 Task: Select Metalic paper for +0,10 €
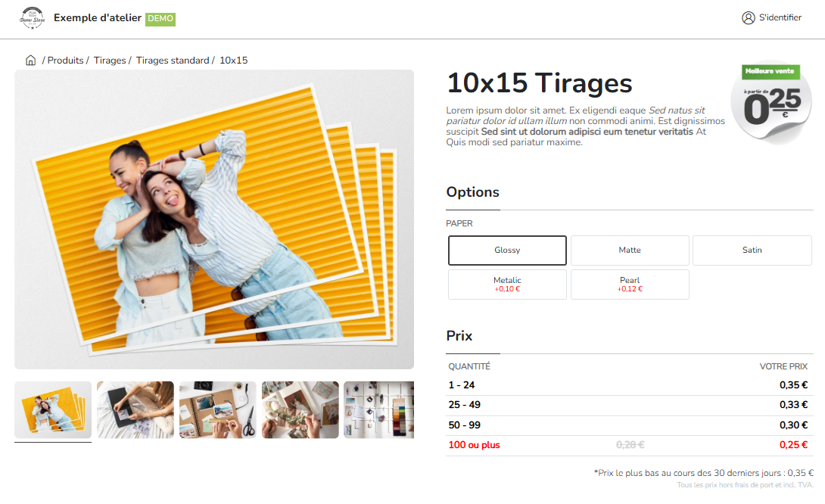pos(507,285)
